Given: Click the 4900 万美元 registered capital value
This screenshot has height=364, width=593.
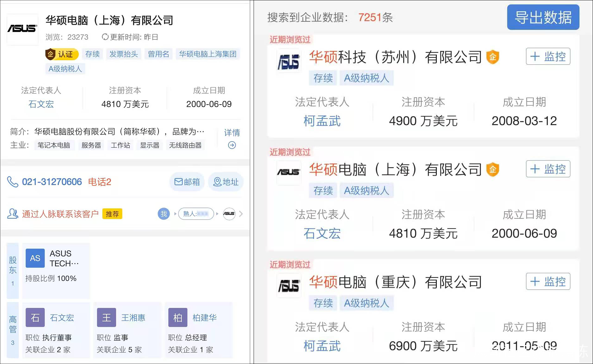Looking at the screenshot, I should tap(423, 121).
